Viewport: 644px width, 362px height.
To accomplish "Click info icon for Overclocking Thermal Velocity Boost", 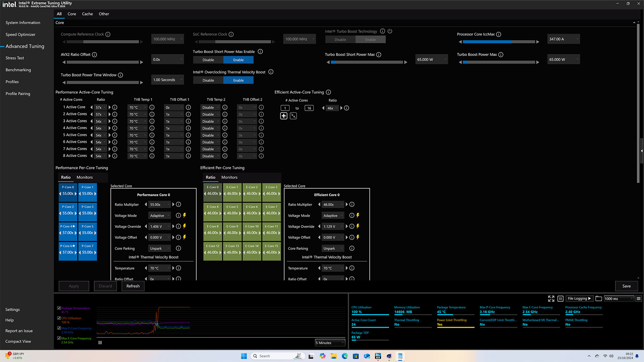I will pos(271,72).
